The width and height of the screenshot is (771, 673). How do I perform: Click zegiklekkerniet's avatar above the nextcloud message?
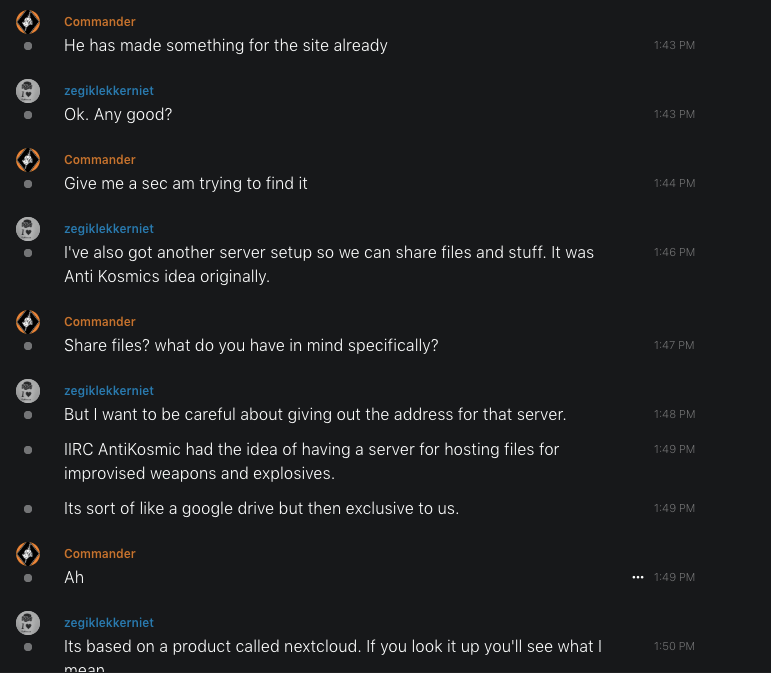click(28, 623)
